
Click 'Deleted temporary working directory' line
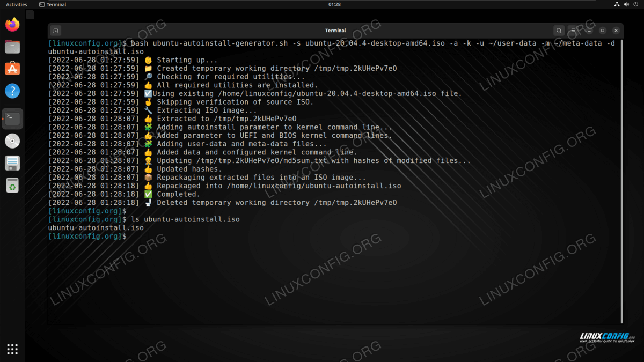pos(223,203)
